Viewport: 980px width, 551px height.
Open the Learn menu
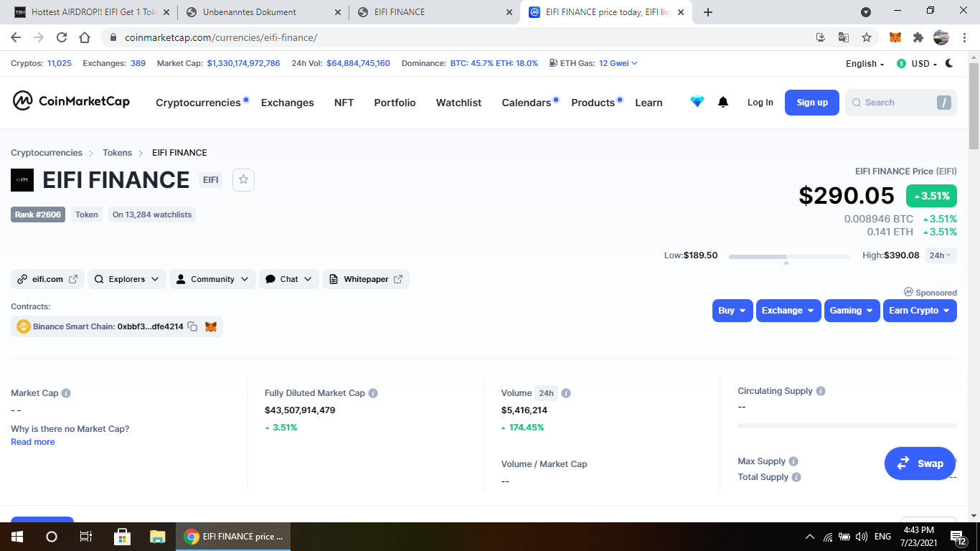(649, 103)
